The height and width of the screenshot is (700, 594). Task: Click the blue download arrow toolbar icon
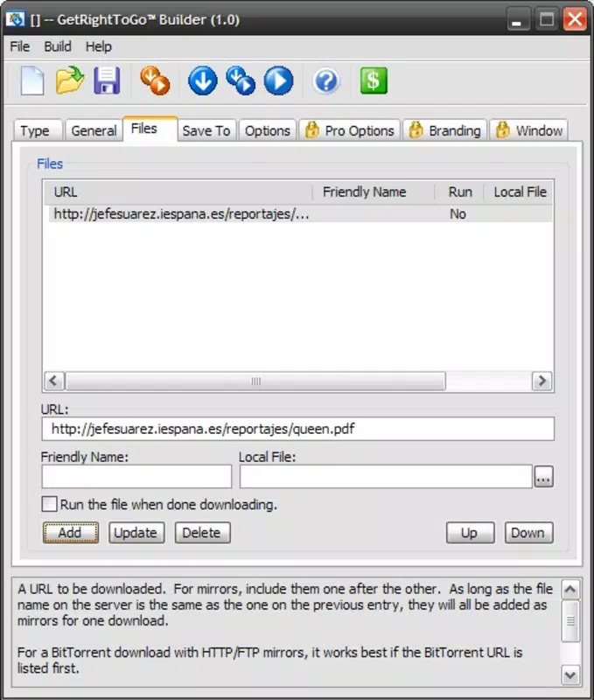click(203, 80)
